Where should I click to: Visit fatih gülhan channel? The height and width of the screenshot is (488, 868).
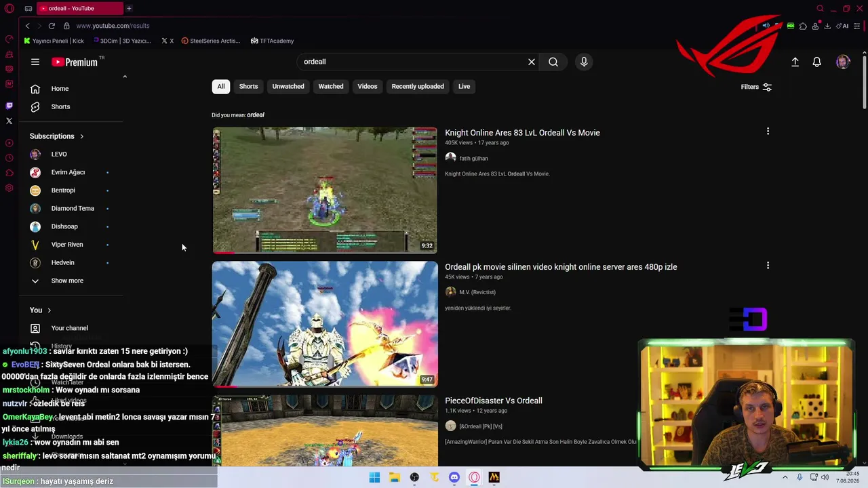[x=473, y=159]
